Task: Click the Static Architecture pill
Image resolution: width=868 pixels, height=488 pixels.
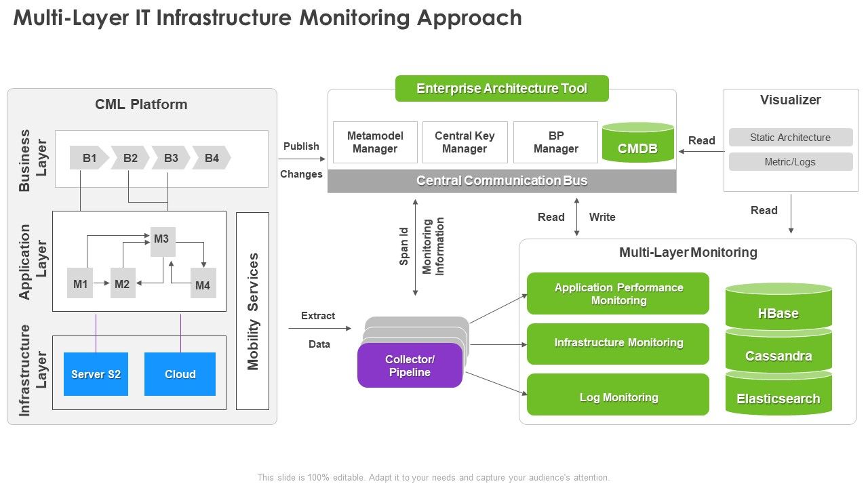Action: 791,138
